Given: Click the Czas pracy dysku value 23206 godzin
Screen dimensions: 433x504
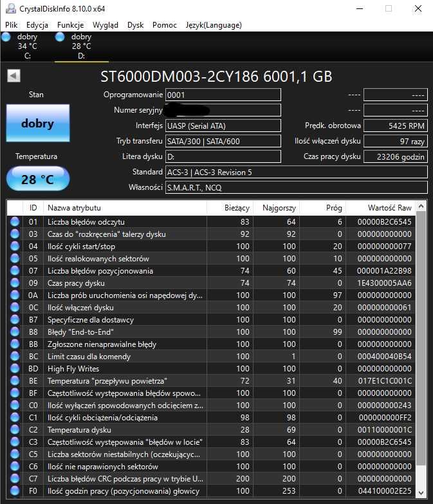Looking at the screenshot, I should pyautogui.click(x=396, y=156).
